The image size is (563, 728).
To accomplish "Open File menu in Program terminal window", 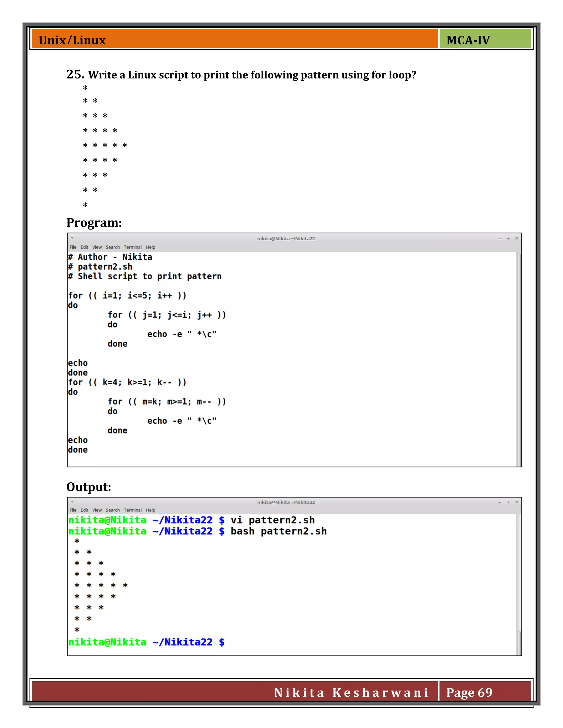I will (73, 247).
